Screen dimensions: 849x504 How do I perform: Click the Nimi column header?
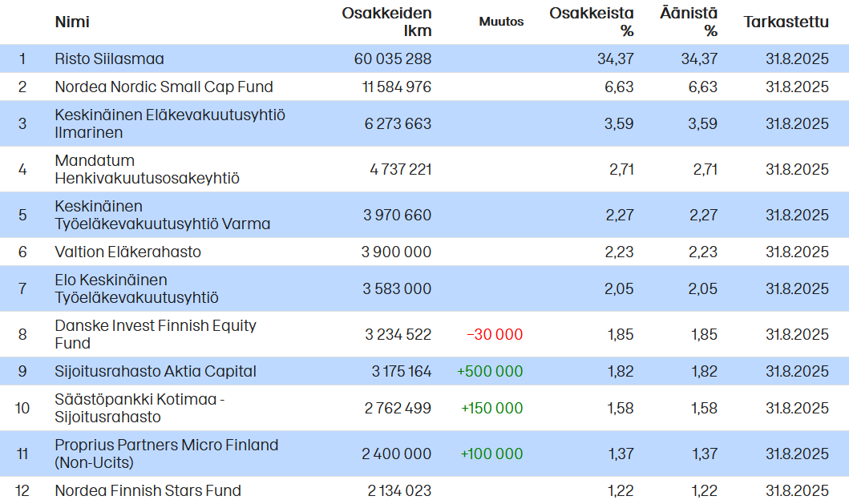pos(72,22)
